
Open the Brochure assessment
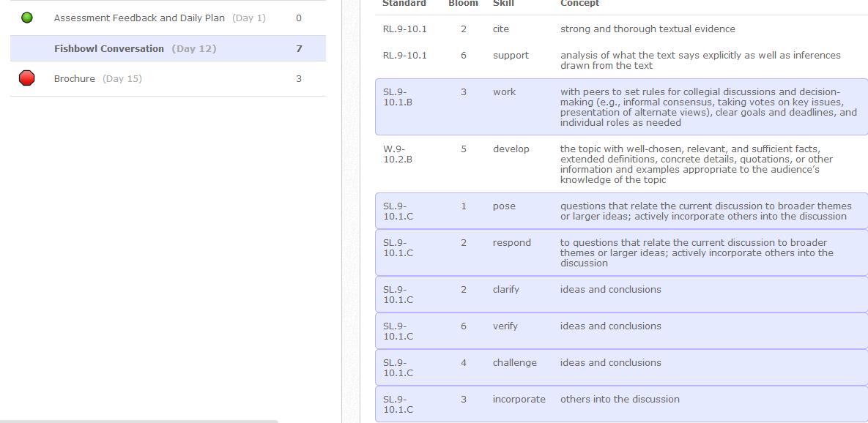pyautogui.click(x=74, y=78)
